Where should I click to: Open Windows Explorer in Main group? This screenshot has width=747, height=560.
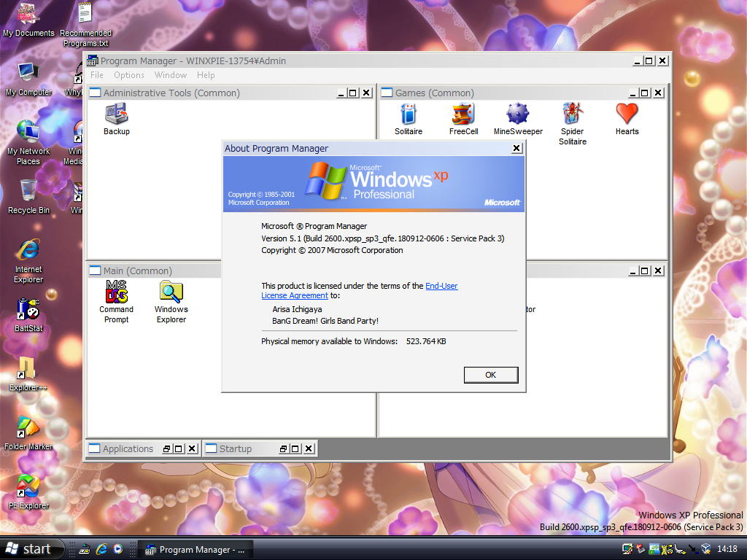click(171, 301)
